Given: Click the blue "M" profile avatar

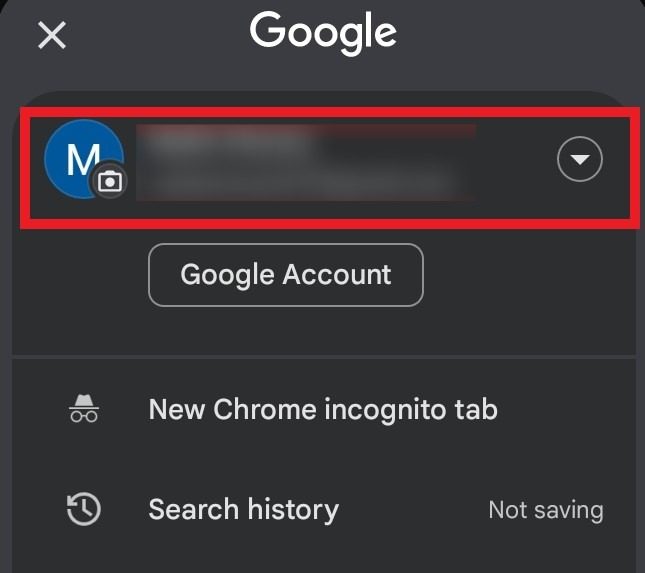Looking at the screenshot, I should 80,160.
